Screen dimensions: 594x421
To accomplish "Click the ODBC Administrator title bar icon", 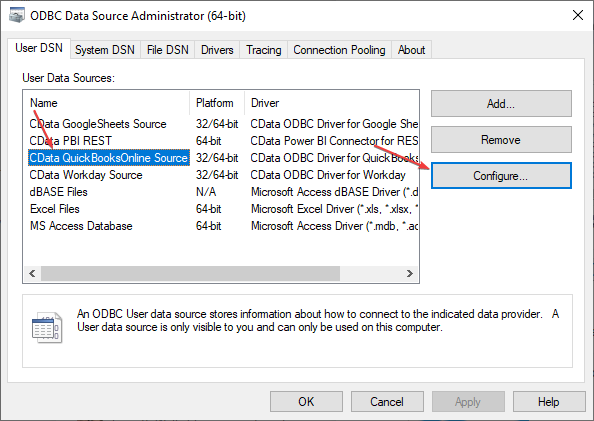I will coord(16,16).
